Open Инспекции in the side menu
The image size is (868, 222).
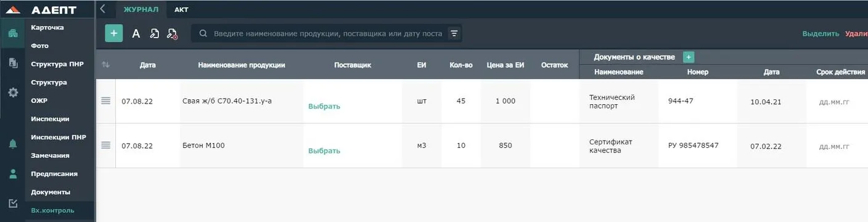pyautogui.click(x=50, y=118)
